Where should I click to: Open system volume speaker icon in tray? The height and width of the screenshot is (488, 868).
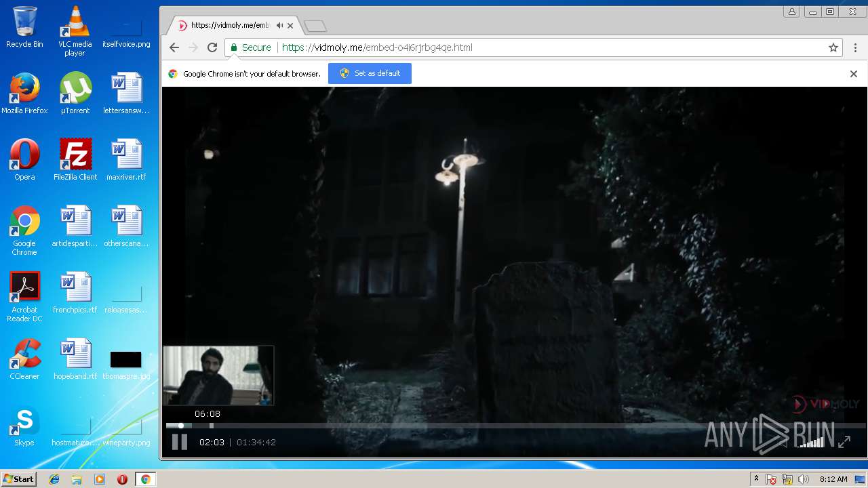(804, 479)
